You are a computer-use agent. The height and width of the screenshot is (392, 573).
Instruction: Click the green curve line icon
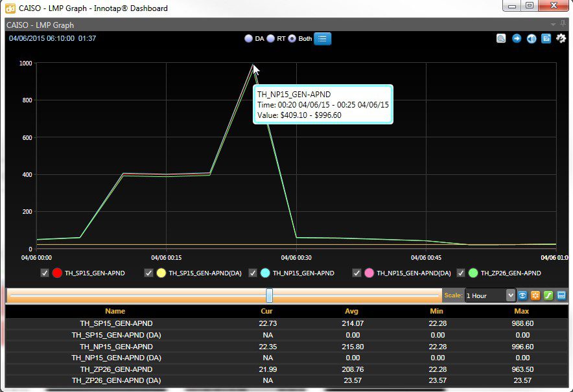tap(548, 295)
